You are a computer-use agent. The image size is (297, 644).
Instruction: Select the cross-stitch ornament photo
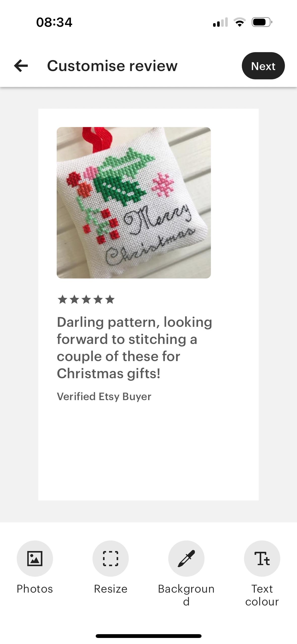pos(134,203)
